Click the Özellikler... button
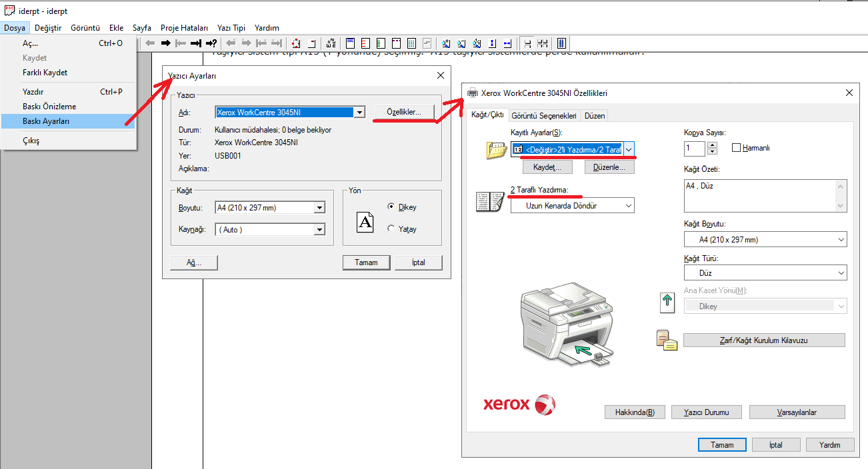Image resolution: width=868 pixels, height=469 pixels. 405,113
